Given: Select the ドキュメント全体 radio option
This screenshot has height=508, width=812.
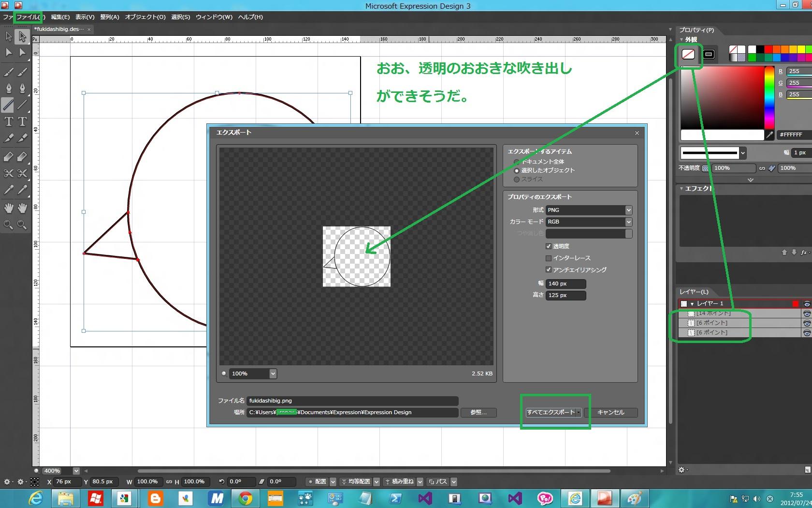Looking at the screenshot, I should pos(517,162).
